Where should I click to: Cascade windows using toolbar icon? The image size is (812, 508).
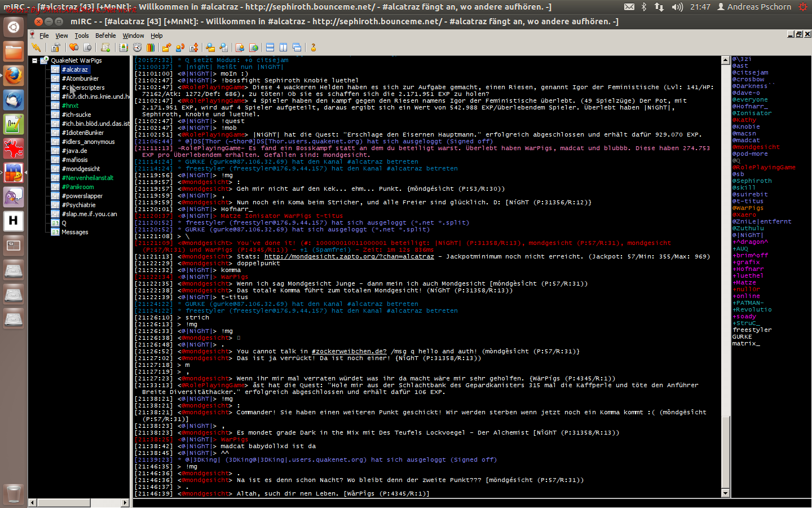(x=297, y=48)
